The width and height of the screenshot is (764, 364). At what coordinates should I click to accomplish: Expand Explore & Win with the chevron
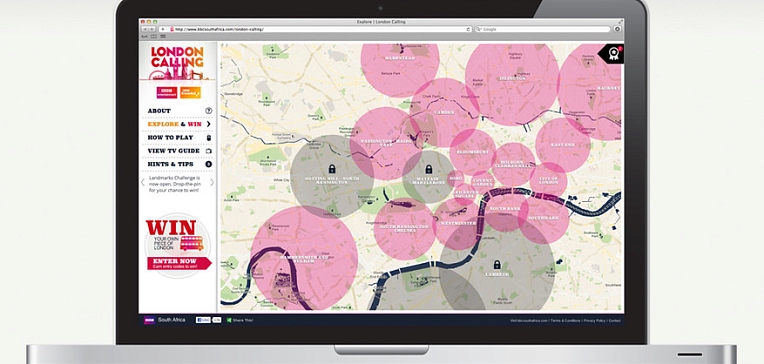(x=209, y=124)
